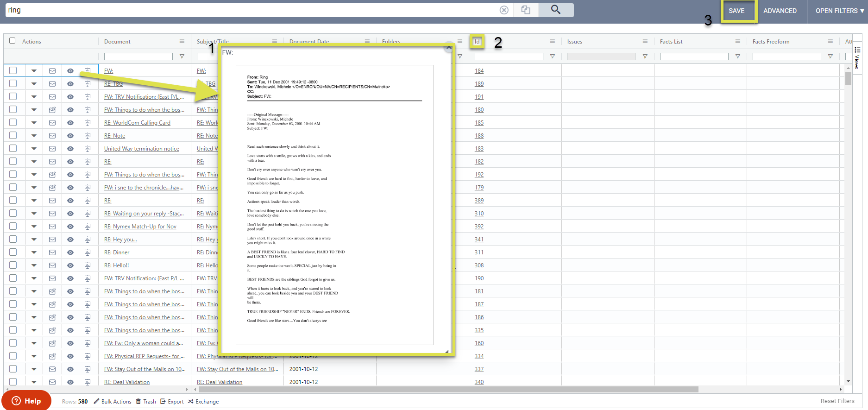Open Document column menu icon
Screen dimensions: 868x410
coord(182,41)
